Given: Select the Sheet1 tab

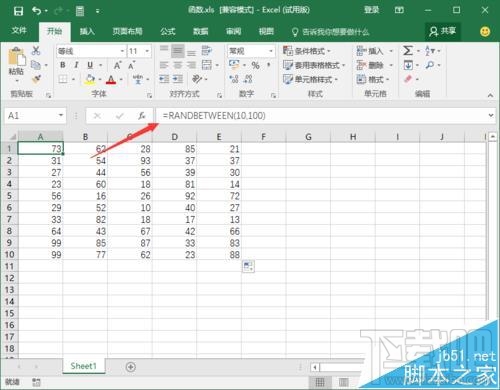Looking at the screenshot, I should (x=83, y=366).
